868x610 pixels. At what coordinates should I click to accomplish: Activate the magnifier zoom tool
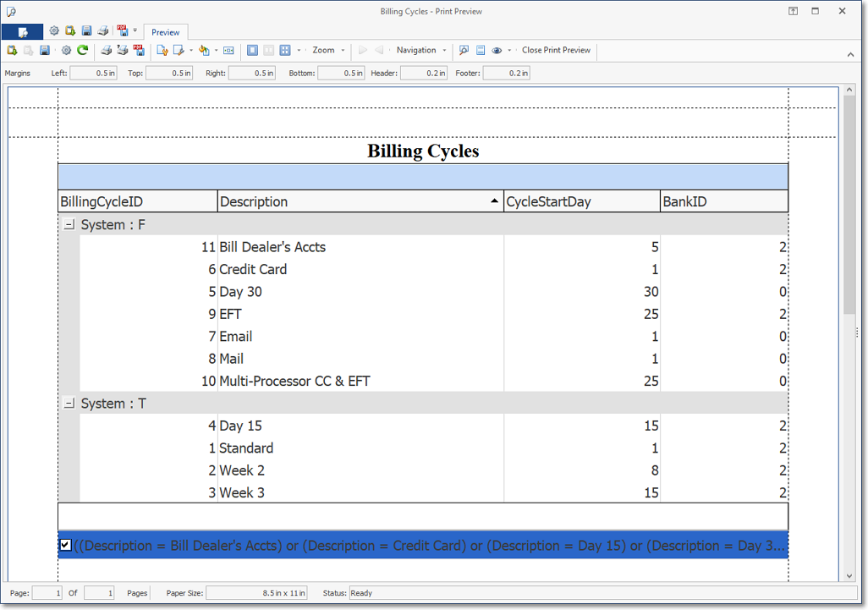464,50
